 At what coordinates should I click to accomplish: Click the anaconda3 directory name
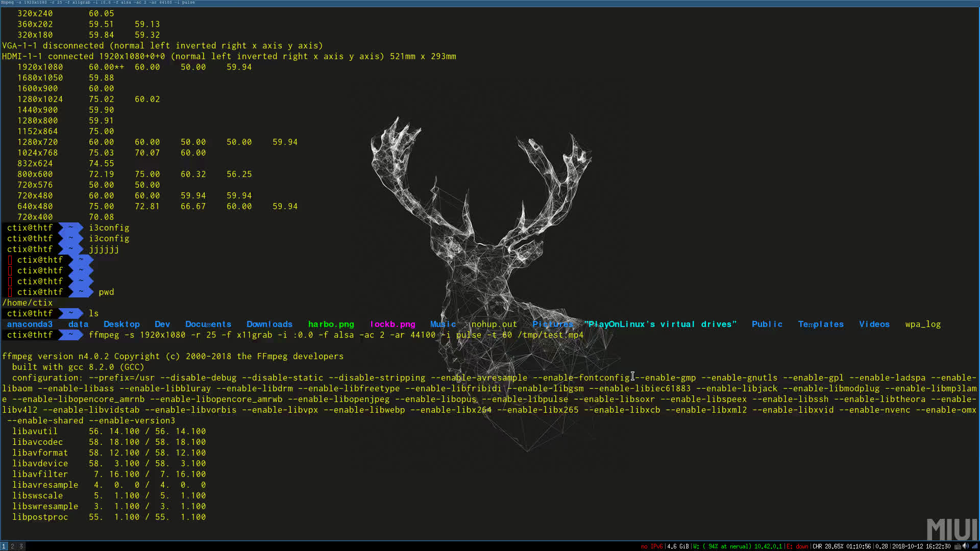(30, 324)
